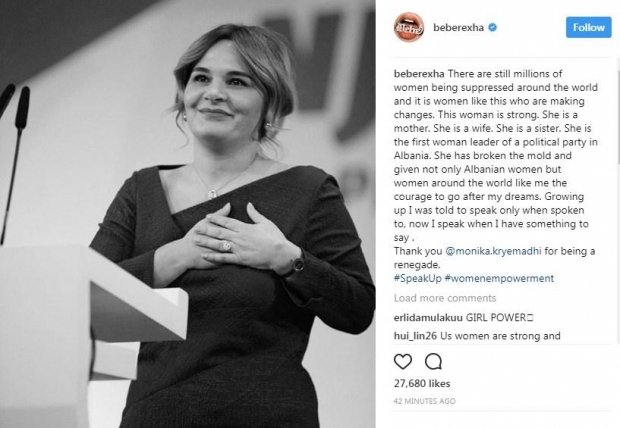Click the heart like icon
This screenshot has height=428, width=620.
click(403, 361)
